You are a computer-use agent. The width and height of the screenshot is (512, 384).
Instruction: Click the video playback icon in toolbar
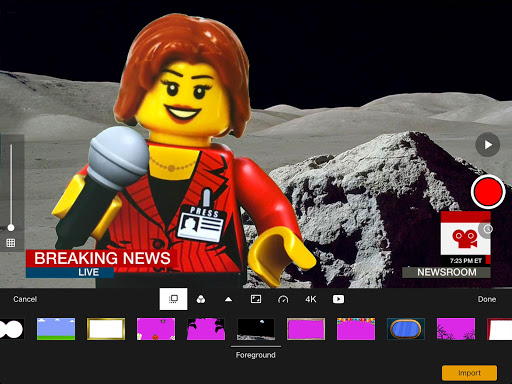(338, 299)
